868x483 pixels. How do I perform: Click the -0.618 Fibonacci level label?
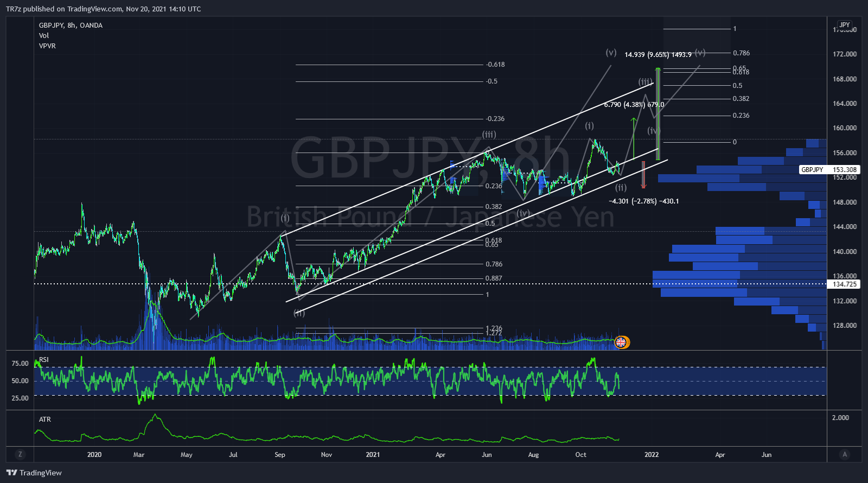click(x=495, y=64)
